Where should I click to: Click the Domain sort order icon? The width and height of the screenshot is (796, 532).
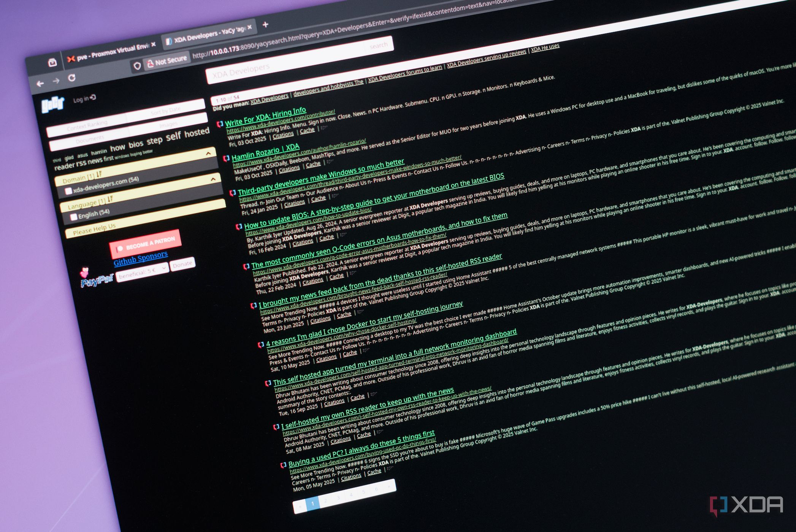99,174
